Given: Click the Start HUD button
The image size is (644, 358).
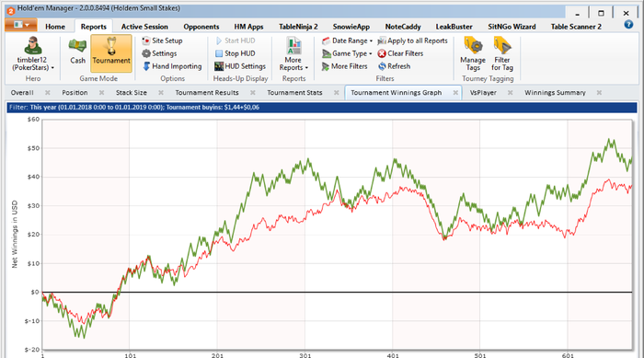Looking at the screenshot, I should (x=235, y=40).
